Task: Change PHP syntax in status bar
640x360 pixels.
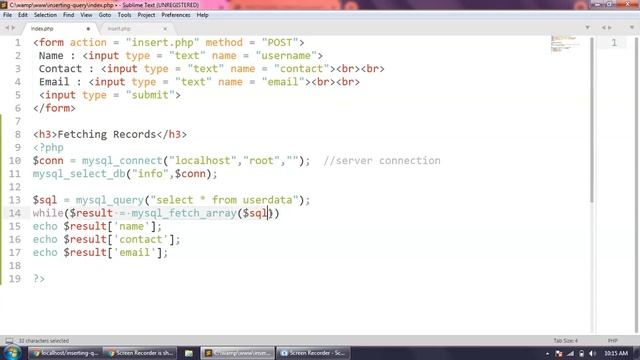Action: (x=612, y=340)
